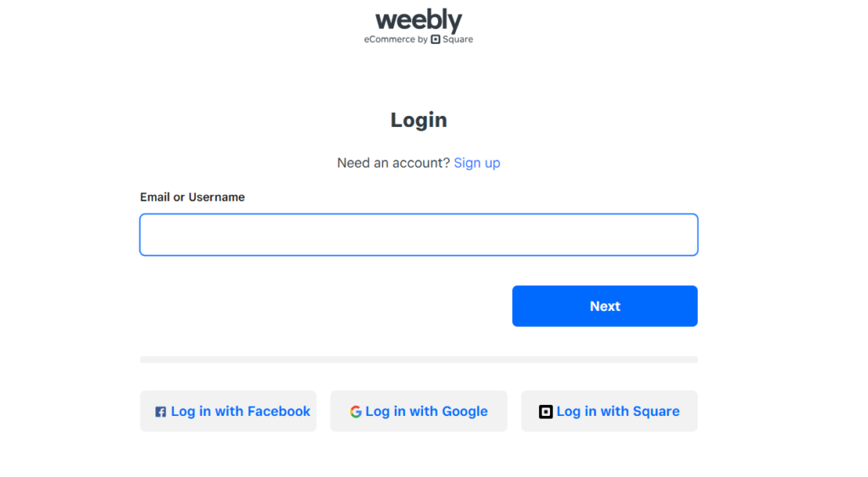Open the Sign up link
This screenshot has width=868, height=477.
point(477,163)
